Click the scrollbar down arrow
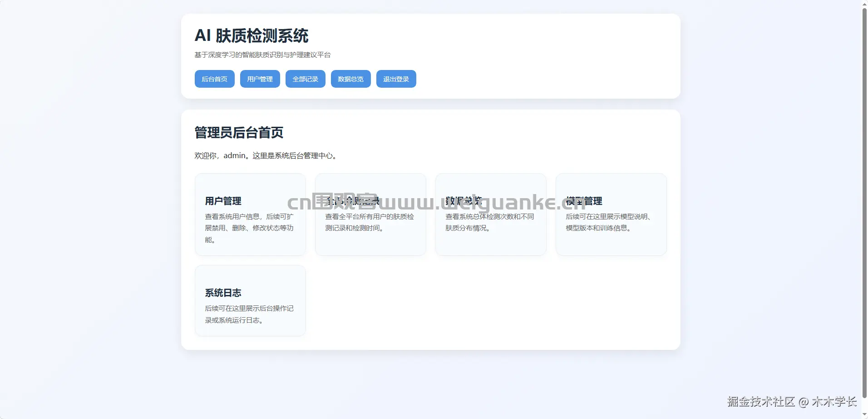 pyautogui.click(x=864, y=415)
